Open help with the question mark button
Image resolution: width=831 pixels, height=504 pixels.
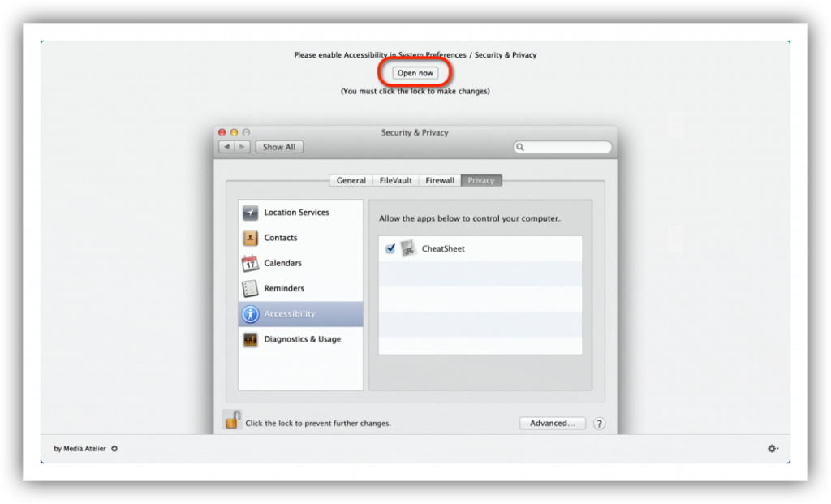point(600,424)
